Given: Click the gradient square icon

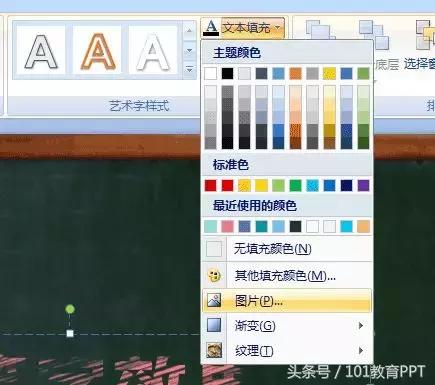Looking at the screenshot, I should pos(214,325).
